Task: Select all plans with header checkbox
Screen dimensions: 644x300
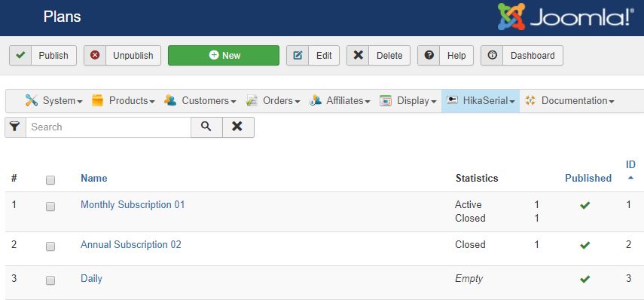Action: pos(50,180)
